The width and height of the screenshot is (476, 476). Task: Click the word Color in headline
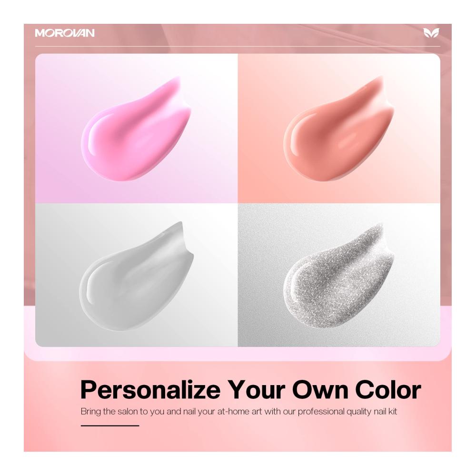coord(388,390)
